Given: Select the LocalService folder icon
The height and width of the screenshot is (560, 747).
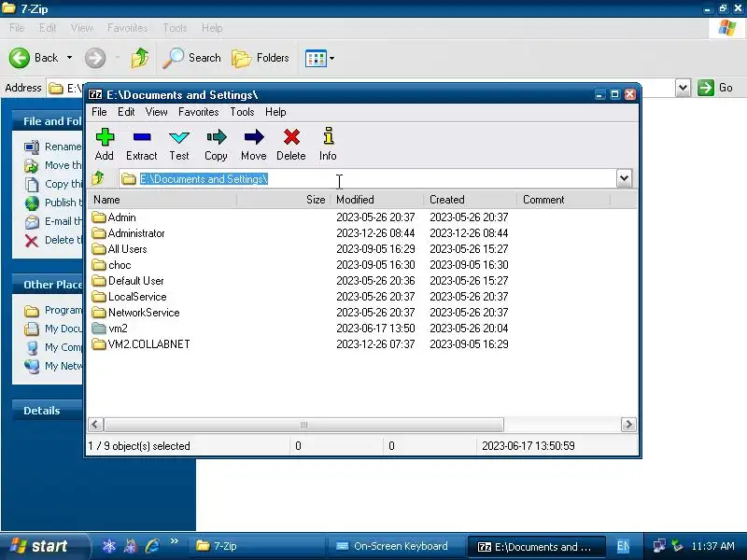Looking at the screenshot, I should [99, 296].
